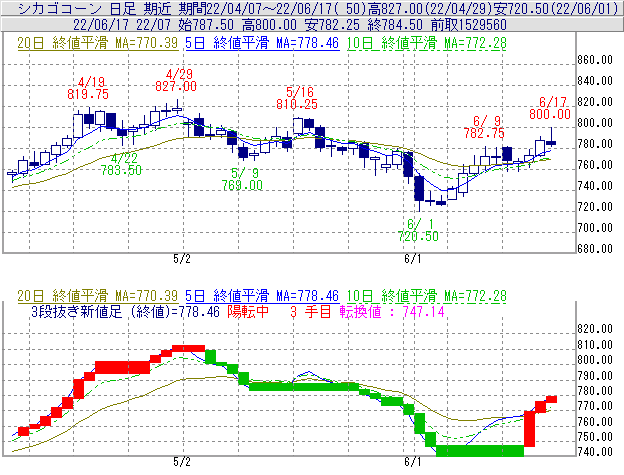This screenshot has height=475, width=624.
Task: Click the 6/1 720.50 low label
Action: (418, 230)
